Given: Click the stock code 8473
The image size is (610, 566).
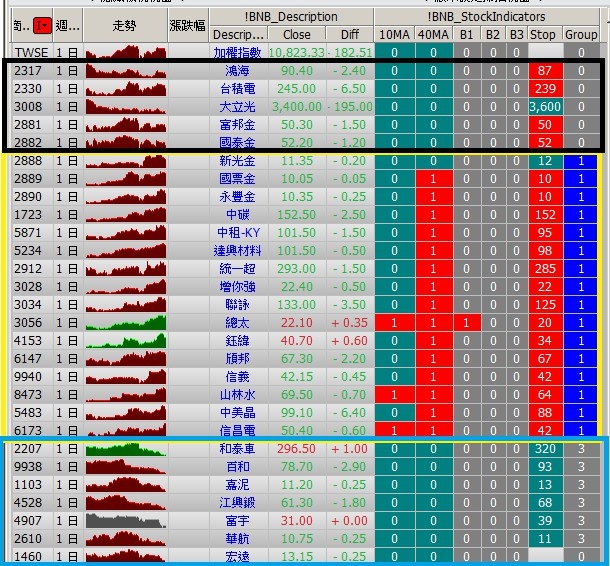Looking at the screenshot, I should click(28, 394).
